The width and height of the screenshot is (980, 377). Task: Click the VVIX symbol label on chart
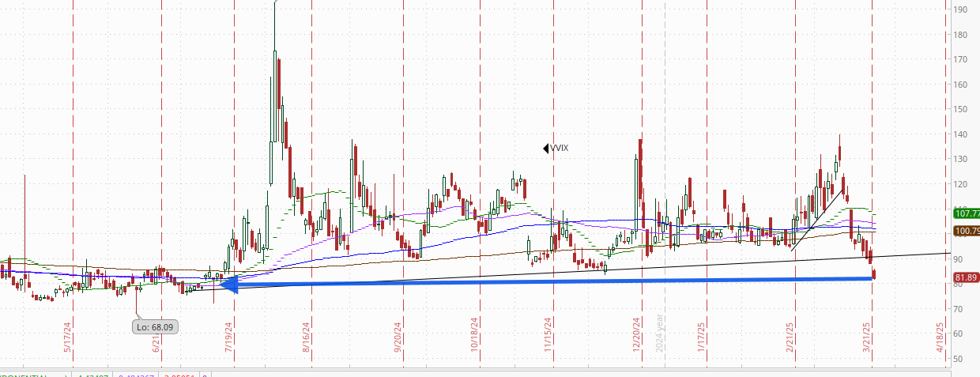[x=559, y=148]
